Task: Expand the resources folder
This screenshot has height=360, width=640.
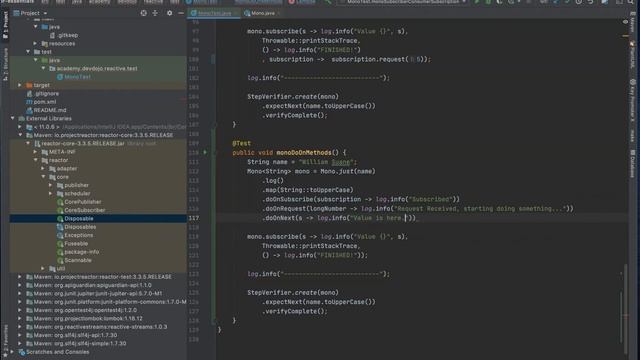Action: (x=36, y=43)
